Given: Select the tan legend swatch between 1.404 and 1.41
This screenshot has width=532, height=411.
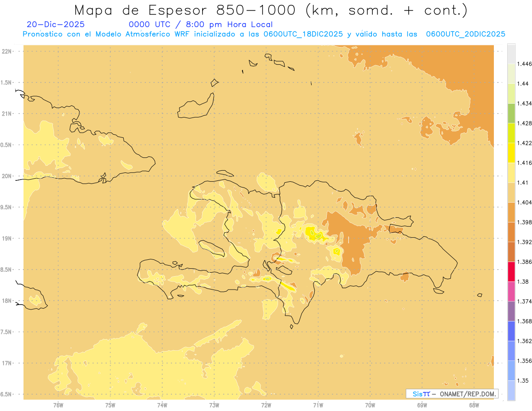Looking at the screenshot, I should [511, 192].
